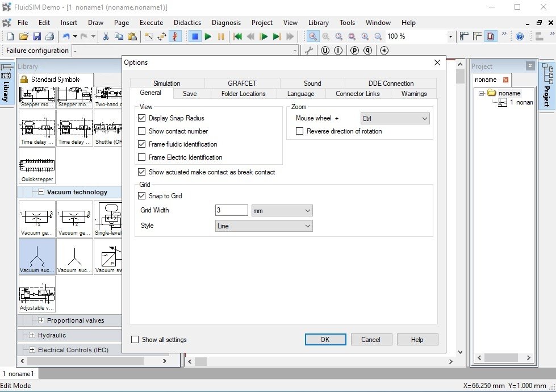The width and height of the screenshot is (556, 392).
Task: Undo the last action in toolbar
Action: click(x=66, y=36)
